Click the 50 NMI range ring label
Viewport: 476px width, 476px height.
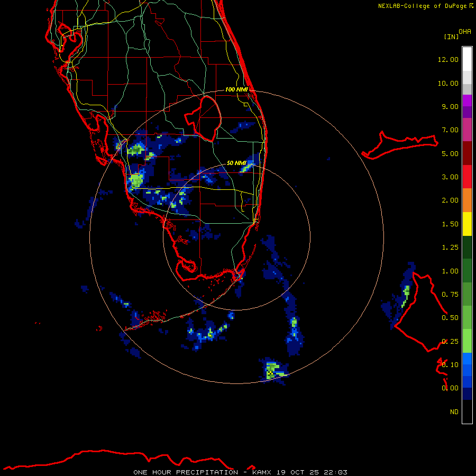click(x=236, y=163)
